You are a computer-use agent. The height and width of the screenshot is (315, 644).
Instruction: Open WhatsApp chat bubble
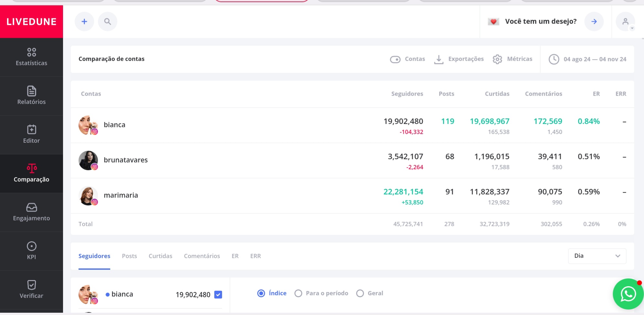(x=628, y=294)
